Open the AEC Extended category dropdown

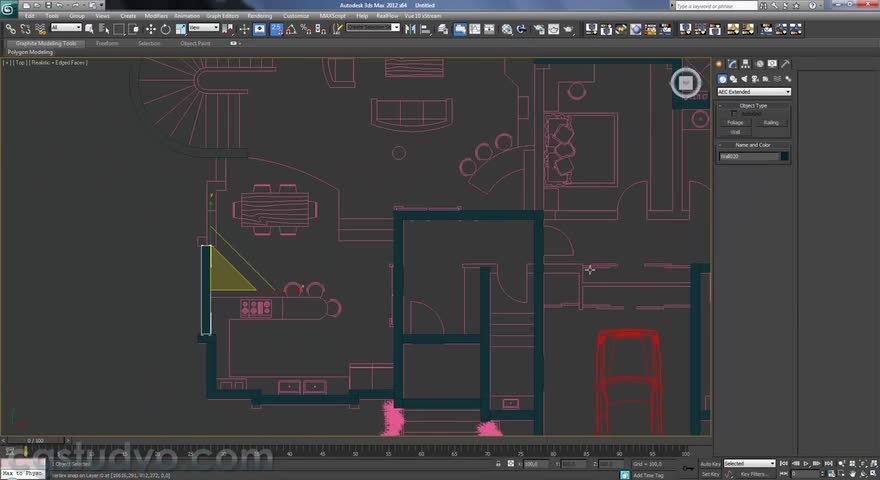tap(754, 92)
